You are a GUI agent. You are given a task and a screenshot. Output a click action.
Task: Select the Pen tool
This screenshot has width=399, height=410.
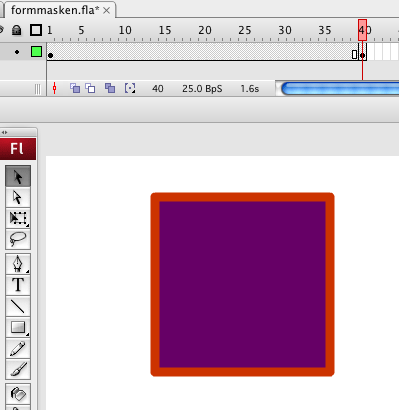(x=18, y=264)
